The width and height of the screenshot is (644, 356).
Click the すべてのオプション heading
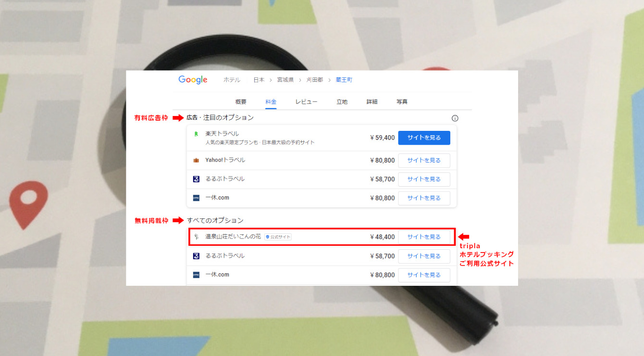(x=215, y=220)
